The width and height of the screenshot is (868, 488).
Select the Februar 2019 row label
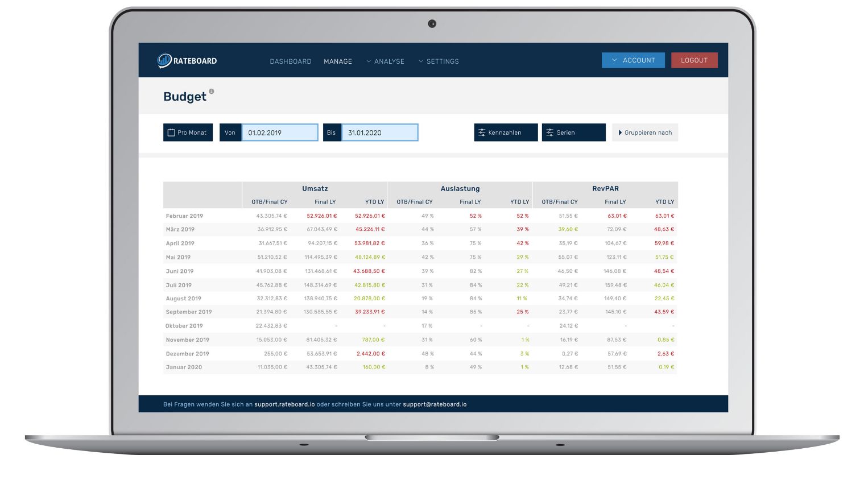tap(184, 216)
